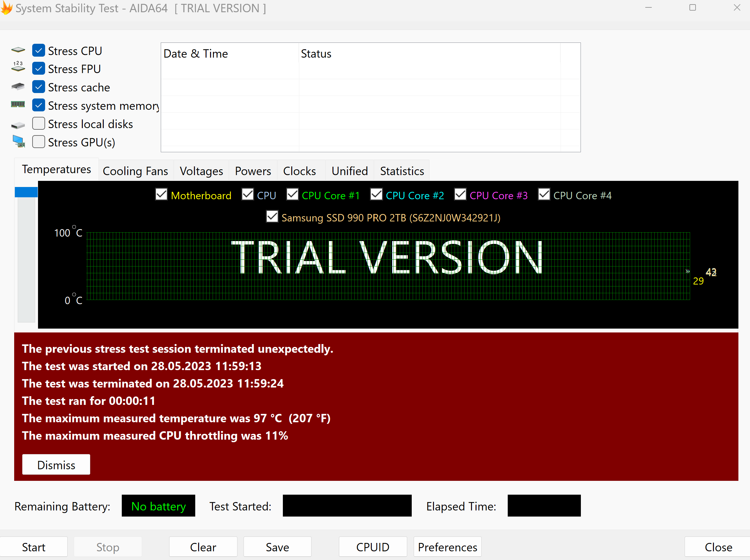Click the AIDA64 flame icon in title bar

[6, 8]
